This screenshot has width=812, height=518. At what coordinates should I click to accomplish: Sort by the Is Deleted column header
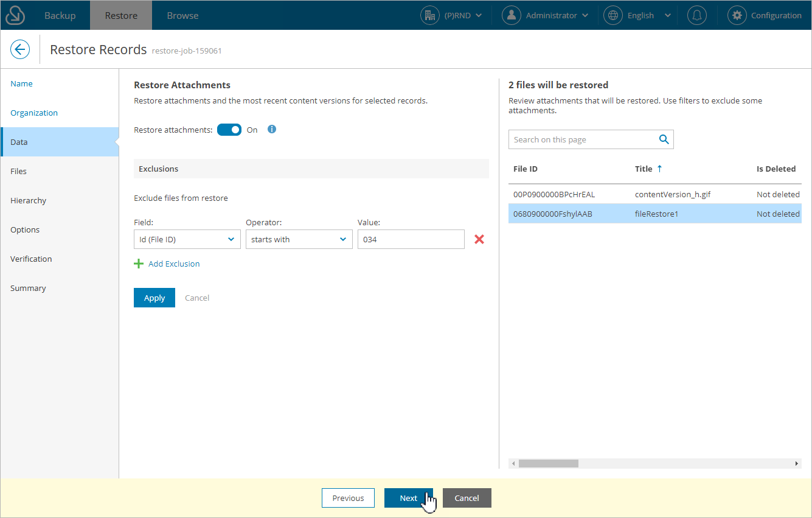(x=776, y=169)
